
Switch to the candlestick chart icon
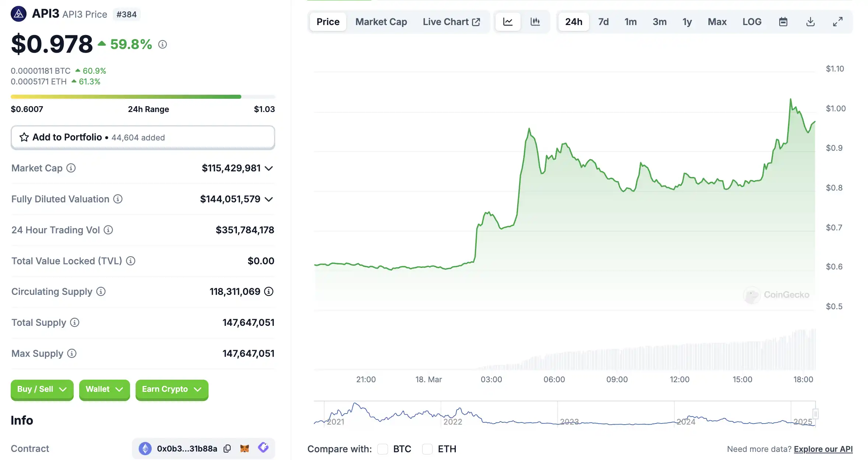[x=535, y=22]
